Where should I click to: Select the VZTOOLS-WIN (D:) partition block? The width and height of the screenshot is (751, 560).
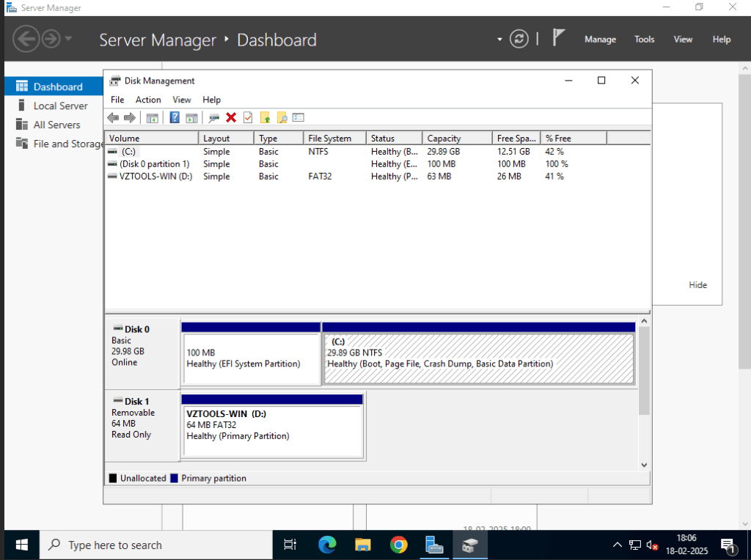pyautogui.click(x=272, y=426)
